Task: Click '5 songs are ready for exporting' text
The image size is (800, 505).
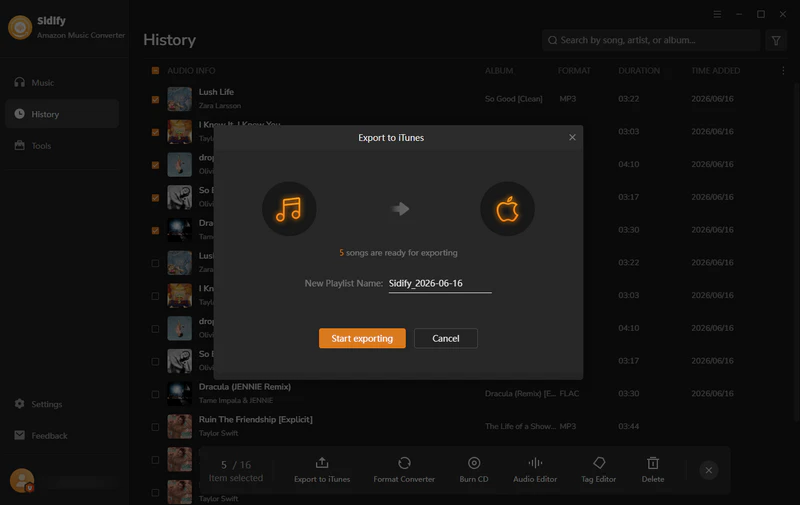Action: click(x=398, y=252)
